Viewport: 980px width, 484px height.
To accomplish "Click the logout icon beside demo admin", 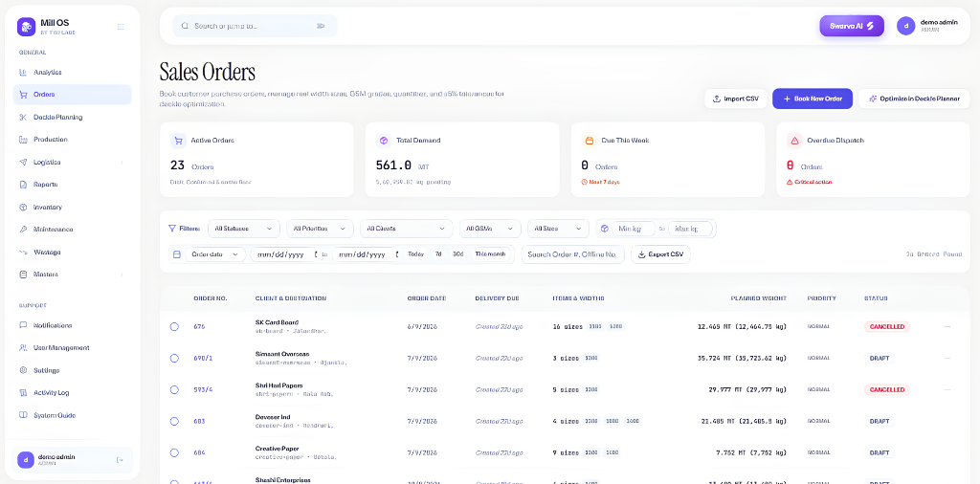I will pyautogui.click(x=120, y=460).
